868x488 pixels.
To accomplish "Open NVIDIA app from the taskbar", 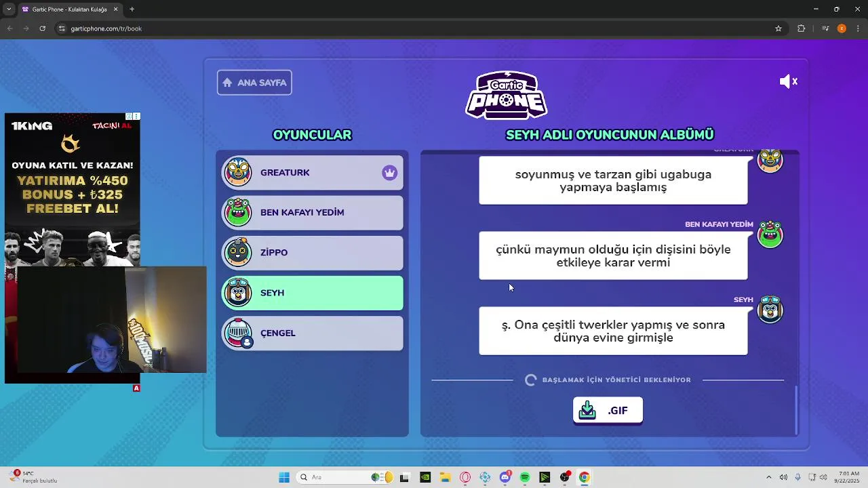I will pos(425,477).
